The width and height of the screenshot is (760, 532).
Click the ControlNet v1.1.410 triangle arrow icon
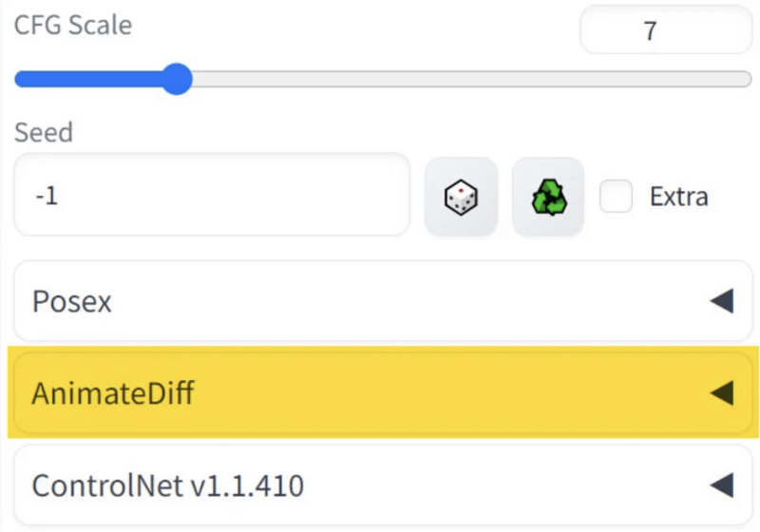click(722, 485)
